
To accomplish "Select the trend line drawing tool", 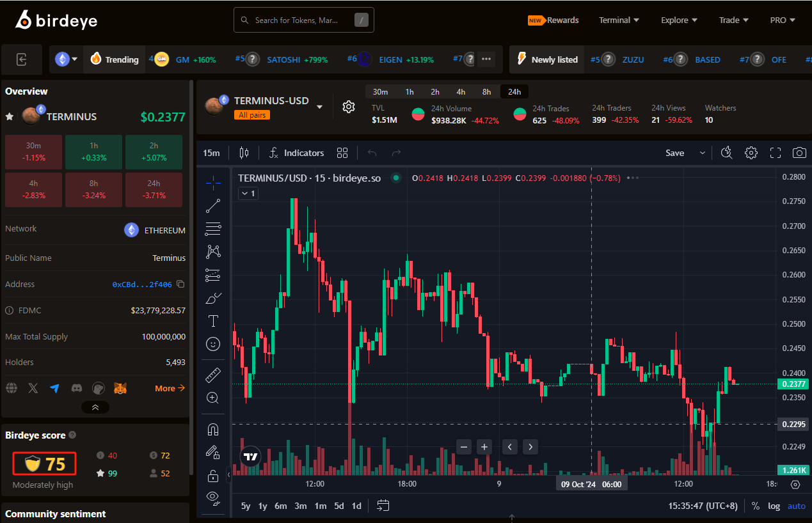I will point(213,206).
